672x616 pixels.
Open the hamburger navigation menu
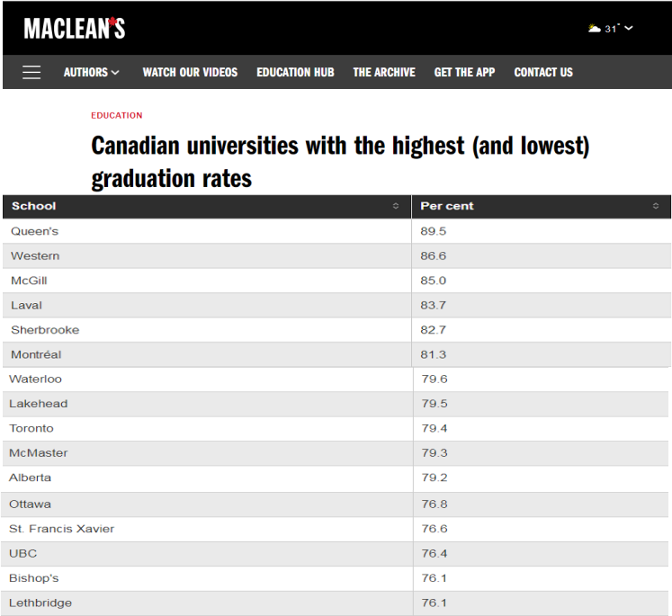coord(31,73)
